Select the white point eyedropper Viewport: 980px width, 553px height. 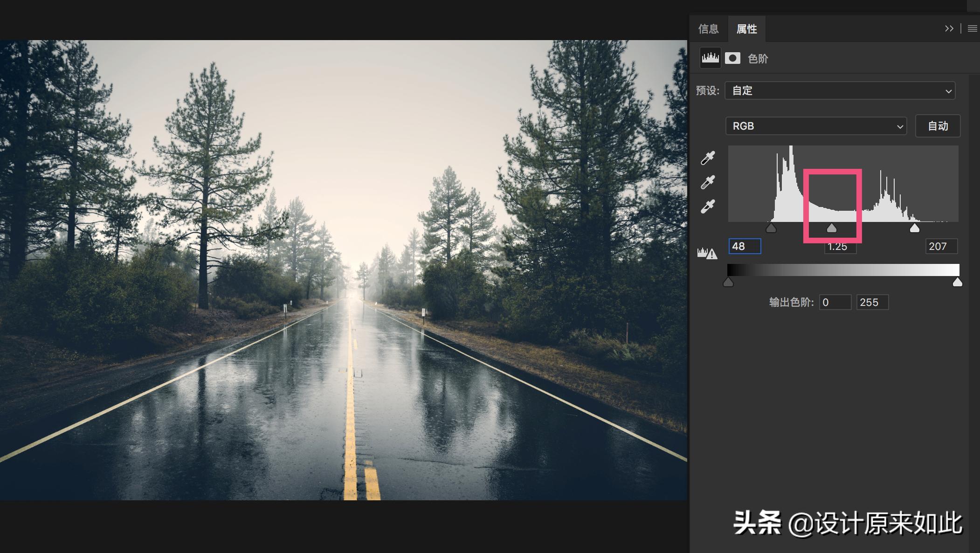tap(708, 207)
